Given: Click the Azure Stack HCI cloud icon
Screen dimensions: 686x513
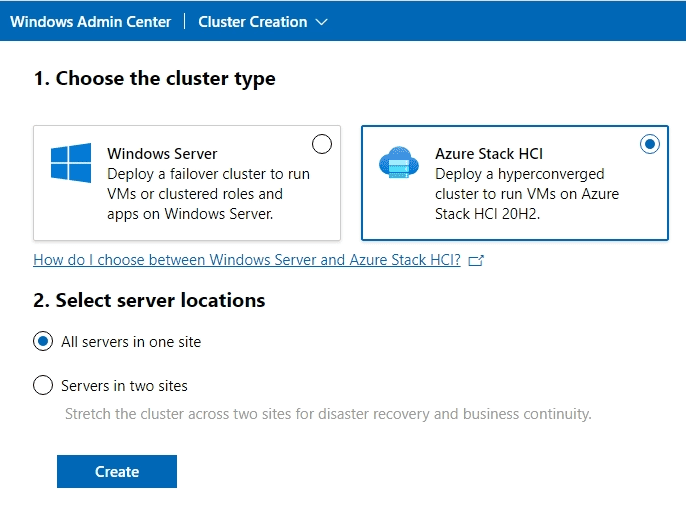Looking at the screenshot, I should (x=399, y=162).
